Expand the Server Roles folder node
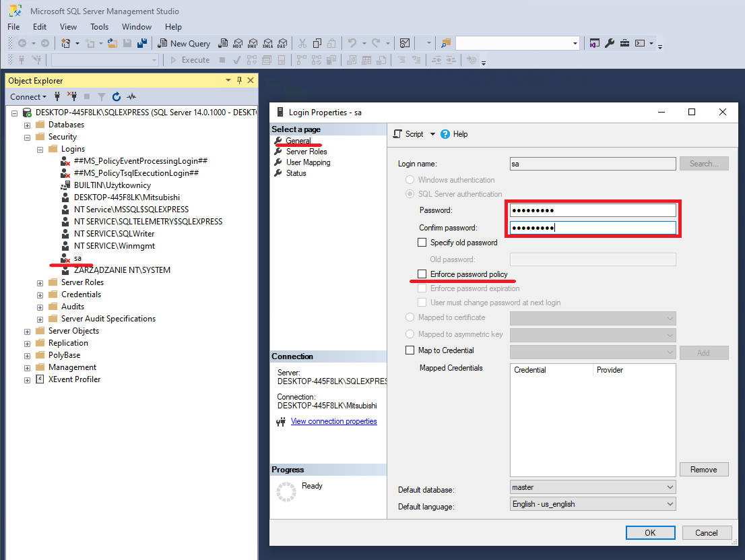Viewport: 745px width, 560px height. pyautogui.click(x=40, y=283)
